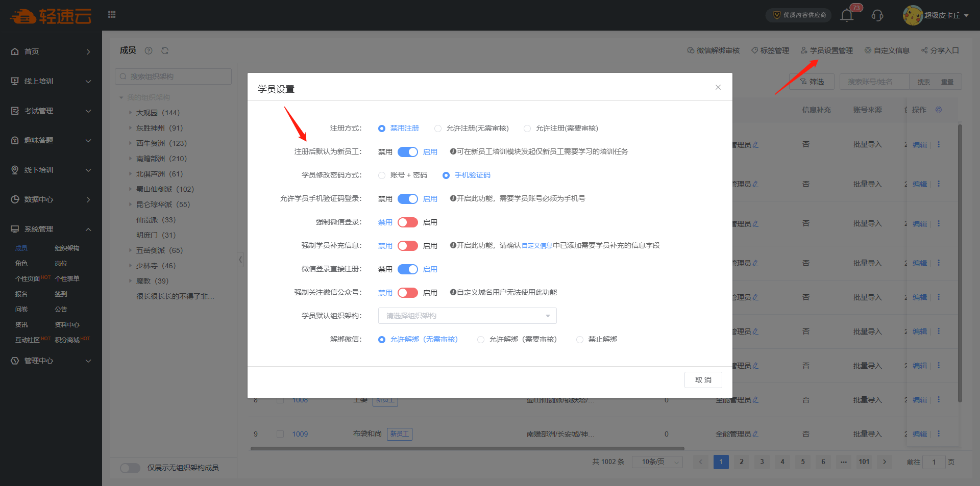Viewport: 980px width, 486px height.
Task: Select 允许注册(无需审核) radio option
Action: click(438, 129)
